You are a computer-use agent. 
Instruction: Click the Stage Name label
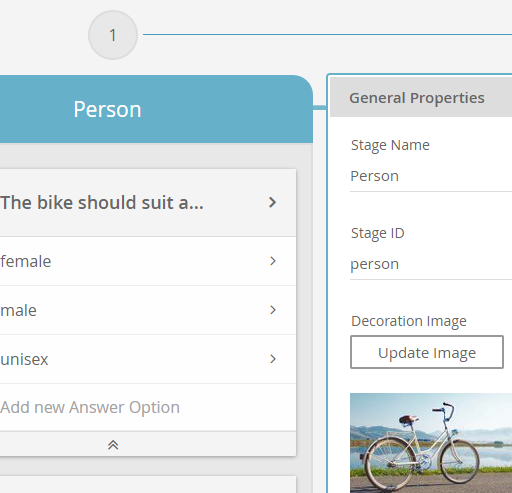point(390,145)
